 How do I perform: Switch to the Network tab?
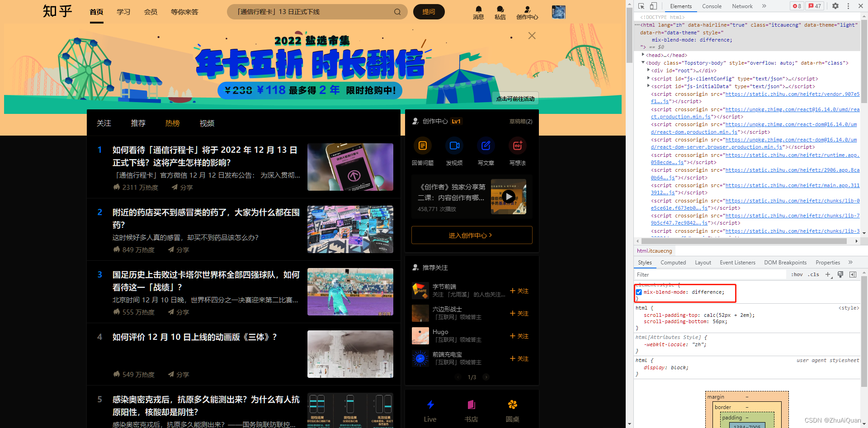[742, 6]
